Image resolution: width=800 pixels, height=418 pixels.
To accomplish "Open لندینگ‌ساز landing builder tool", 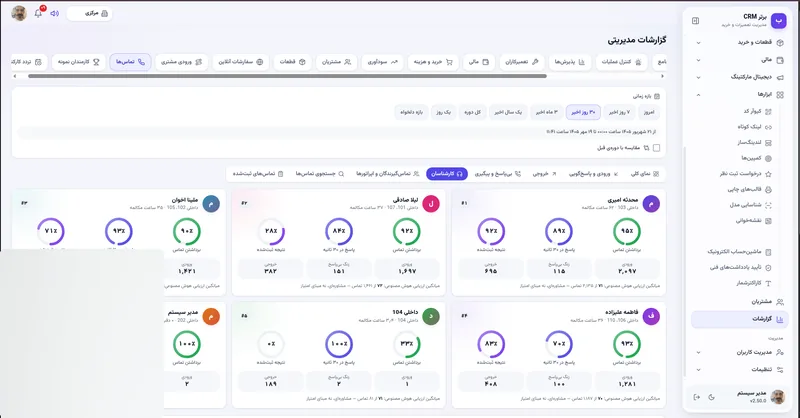I will [754, 142].
